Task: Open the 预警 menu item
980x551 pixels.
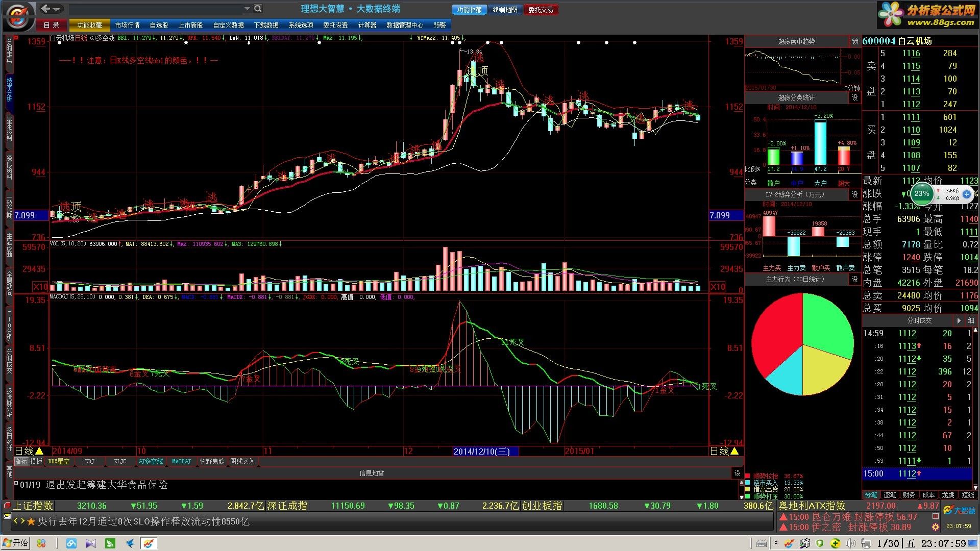Action: click(x=439, y=25)
